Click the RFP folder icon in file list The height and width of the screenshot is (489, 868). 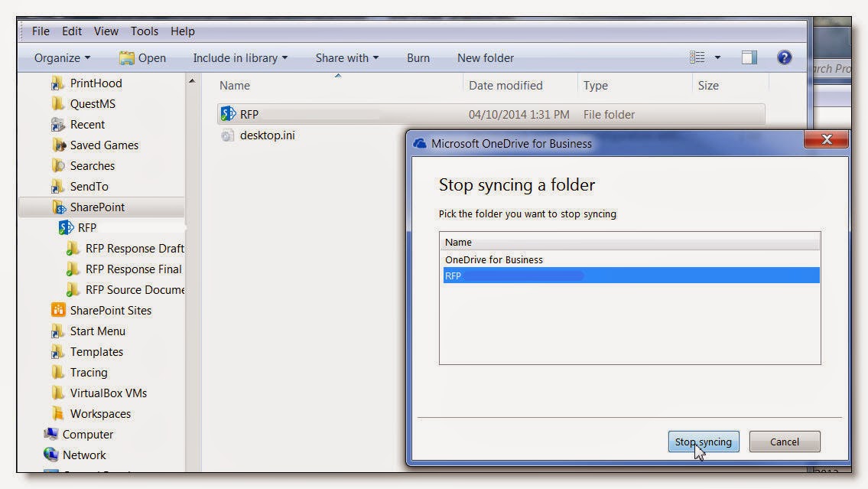coord(228,114)
